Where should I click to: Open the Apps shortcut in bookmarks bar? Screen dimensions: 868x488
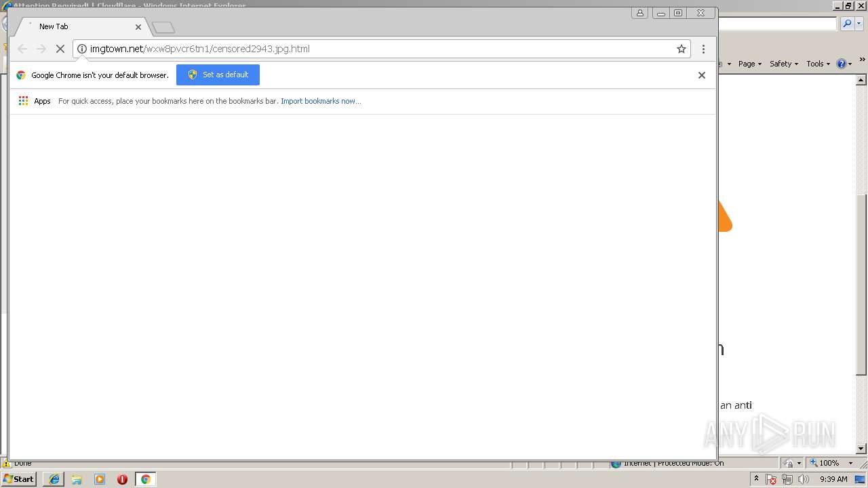(35, 101)
